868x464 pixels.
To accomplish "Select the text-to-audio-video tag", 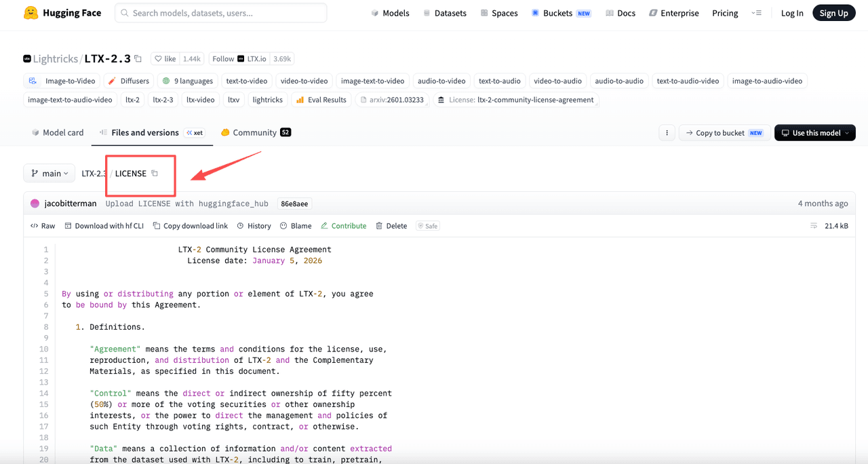I will point(688,81).
